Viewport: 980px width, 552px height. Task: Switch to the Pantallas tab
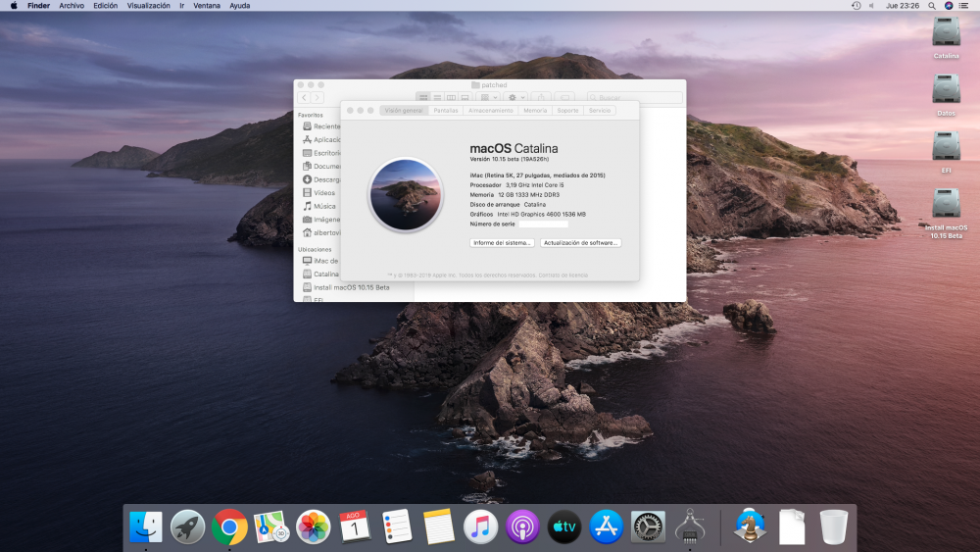446,111
